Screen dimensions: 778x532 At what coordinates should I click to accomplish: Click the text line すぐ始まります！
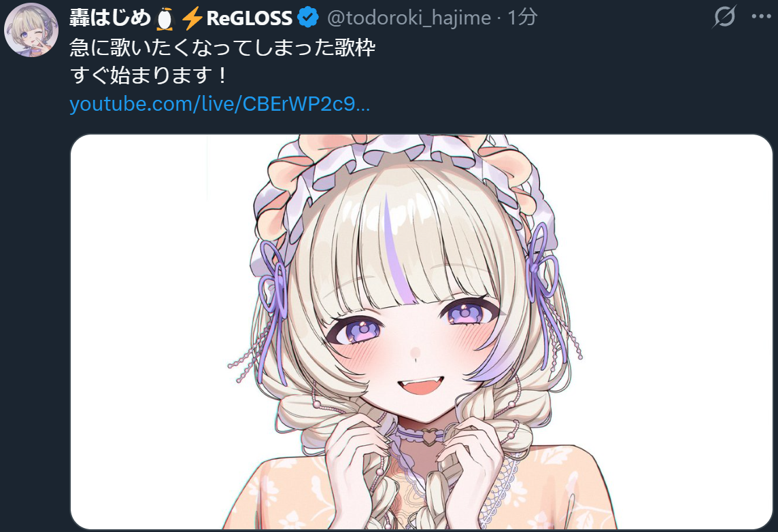tap(150, 76)
